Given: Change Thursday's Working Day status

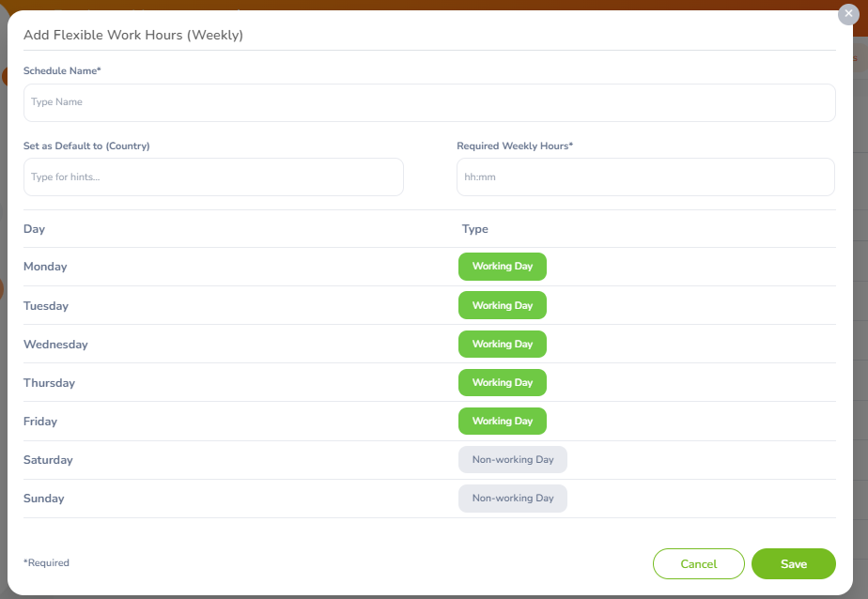Looking at the screenshot, I should [x=502, y=382].
